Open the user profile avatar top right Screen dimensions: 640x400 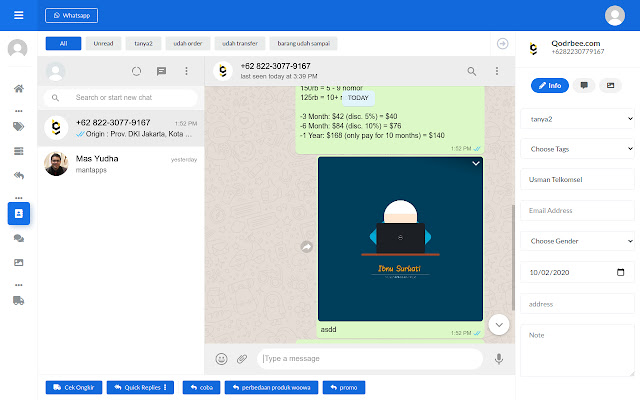(615, 16)
